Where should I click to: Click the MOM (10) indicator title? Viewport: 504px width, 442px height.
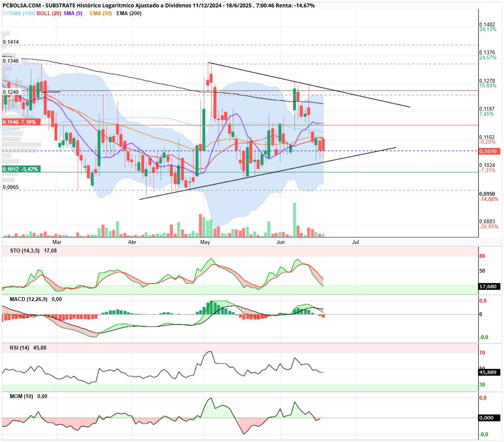click(x=21, y=396)
